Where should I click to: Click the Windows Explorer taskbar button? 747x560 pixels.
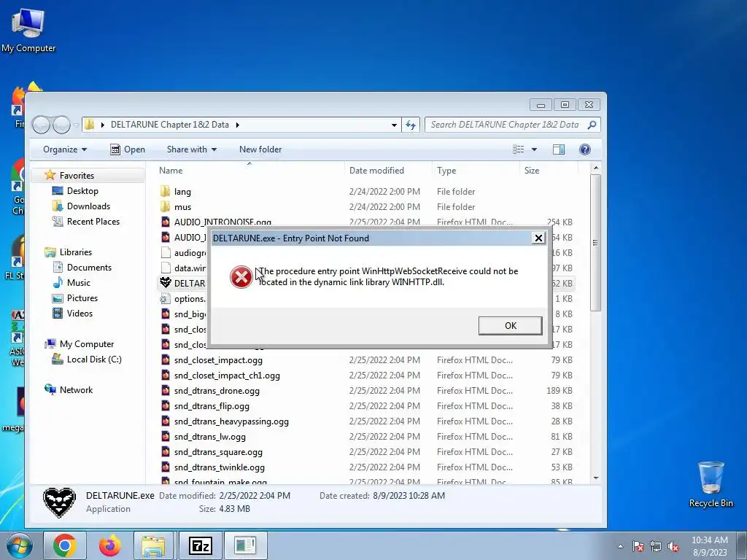[x=153, y=545]
